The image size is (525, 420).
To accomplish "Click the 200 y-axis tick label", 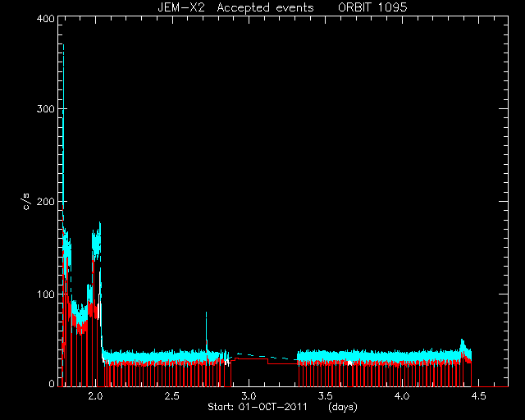I will coord(46,202).
